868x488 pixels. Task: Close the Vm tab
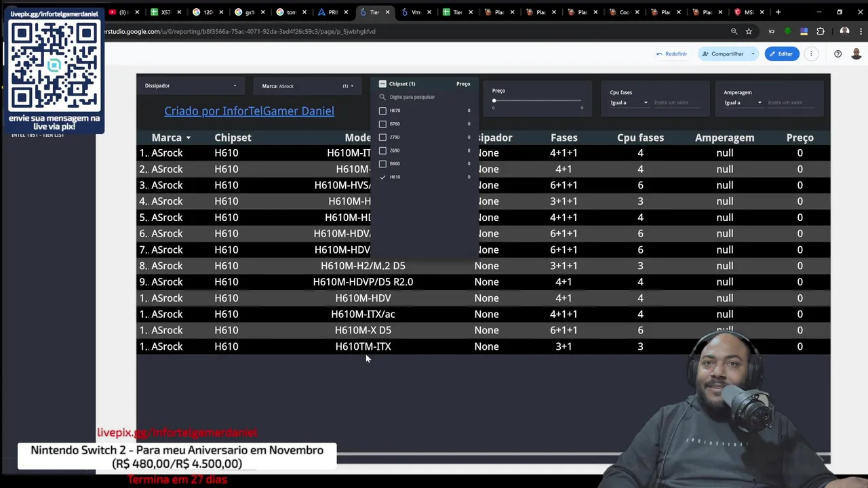(429, 12)
